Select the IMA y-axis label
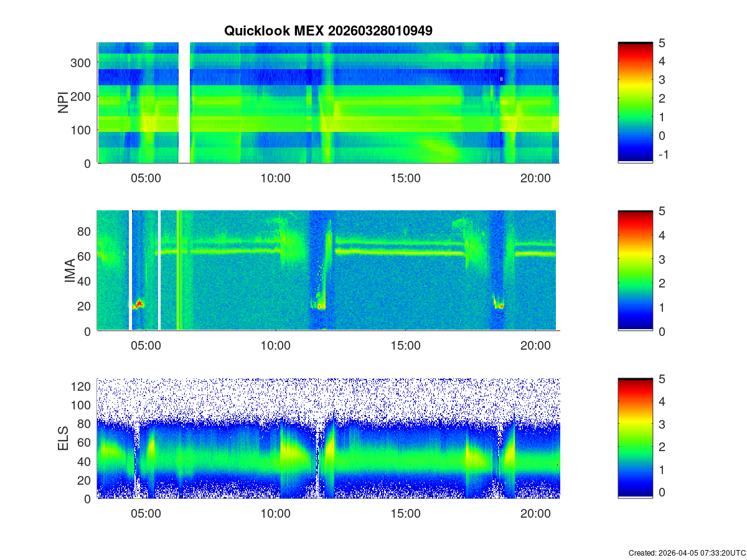 tap(69, 271)
